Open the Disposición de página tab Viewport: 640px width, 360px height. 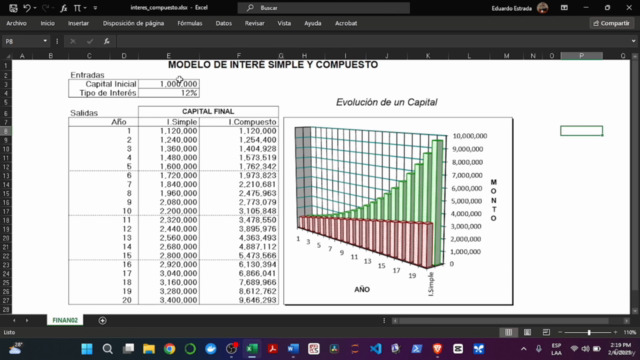click(133, 23)
